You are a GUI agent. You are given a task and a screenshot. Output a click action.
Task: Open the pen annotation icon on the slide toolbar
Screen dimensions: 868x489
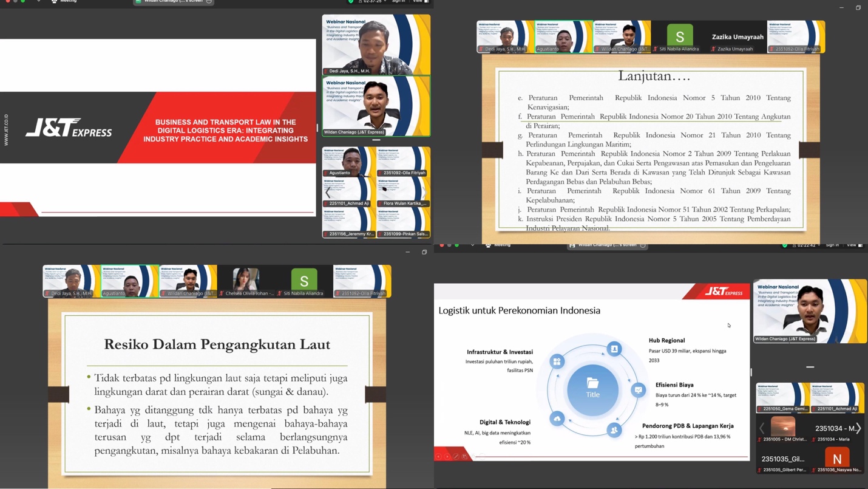coord(456,456)
